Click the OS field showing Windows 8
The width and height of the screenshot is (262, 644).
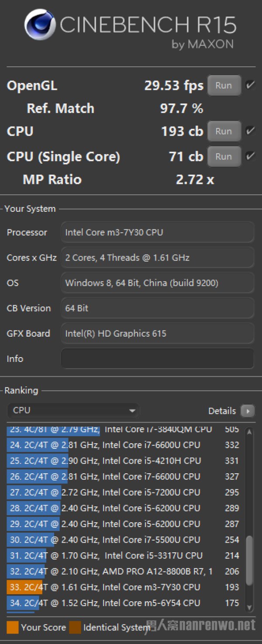pyautogui.click(x=158, y=283)
